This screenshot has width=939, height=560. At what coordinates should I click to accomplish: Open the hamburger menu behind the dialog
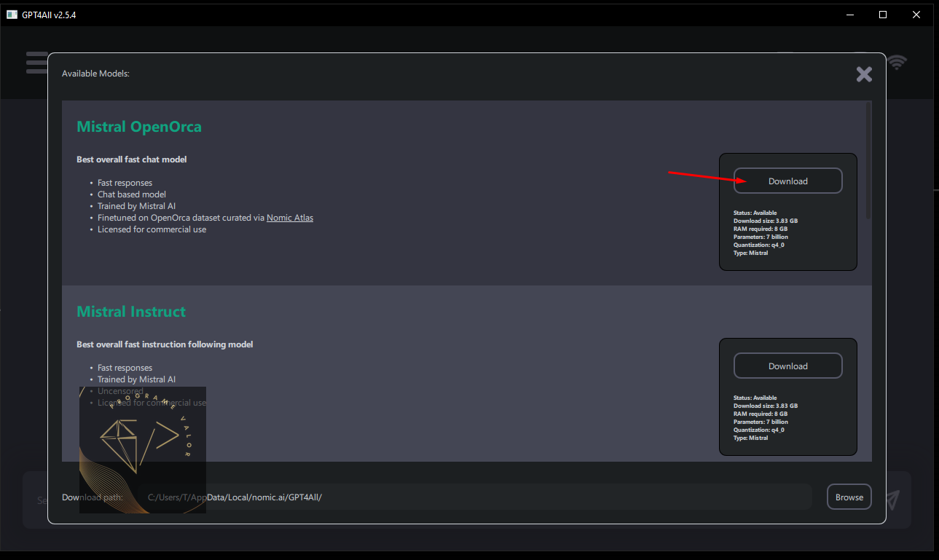pyautogui.click(x=36, y=63)
